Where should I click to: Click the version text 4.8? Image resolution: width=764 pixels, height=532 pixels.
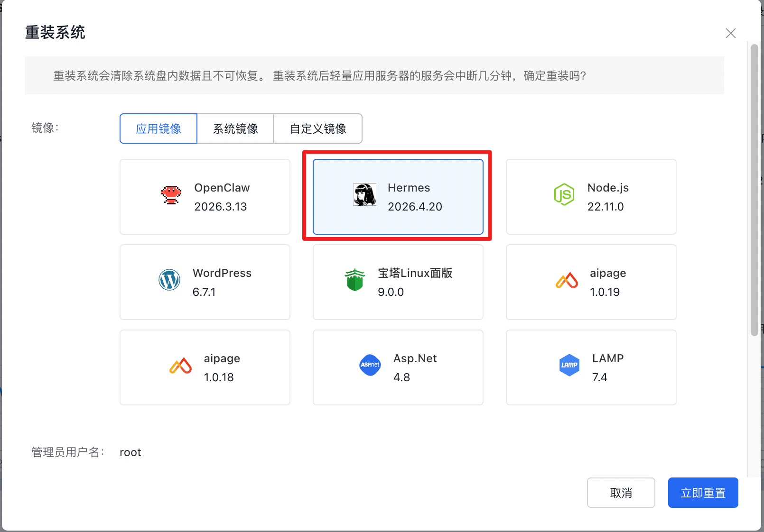click(401, 377)
